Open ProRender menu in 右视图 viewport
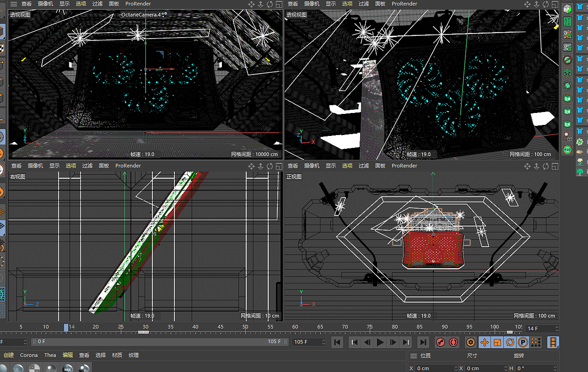The image size is (588, 372). (128, 166)
